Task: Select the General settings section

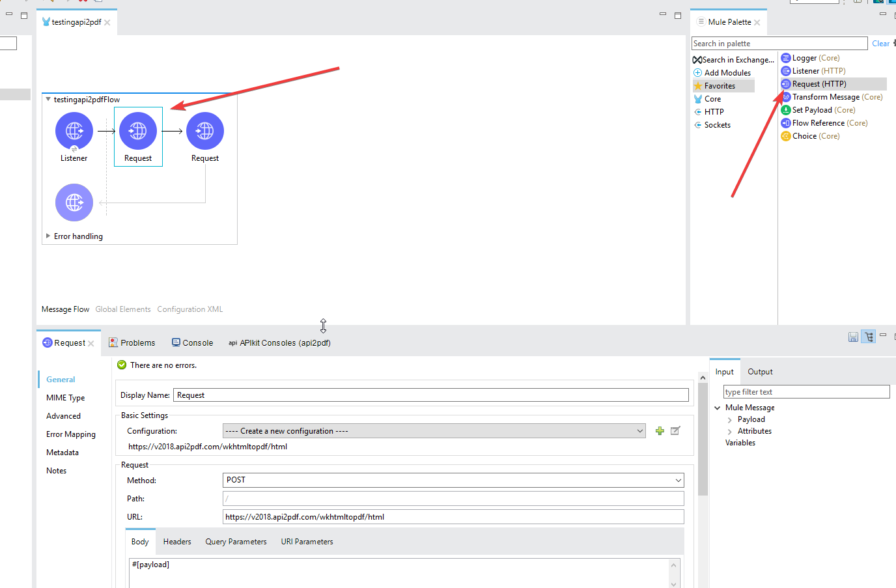Action: pyautogui.click(x=61, y=380)
